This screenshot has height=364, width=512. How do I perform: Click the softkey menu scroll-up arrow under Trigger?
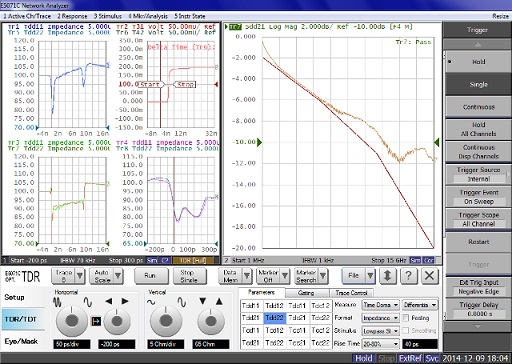(x=478, y=45)
